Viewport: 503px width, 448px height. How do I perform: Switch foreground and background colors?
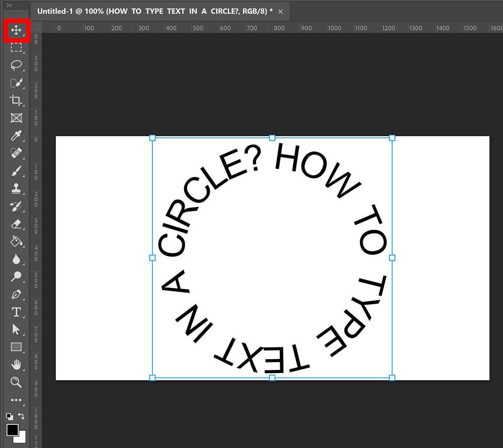tap(21, 416)
